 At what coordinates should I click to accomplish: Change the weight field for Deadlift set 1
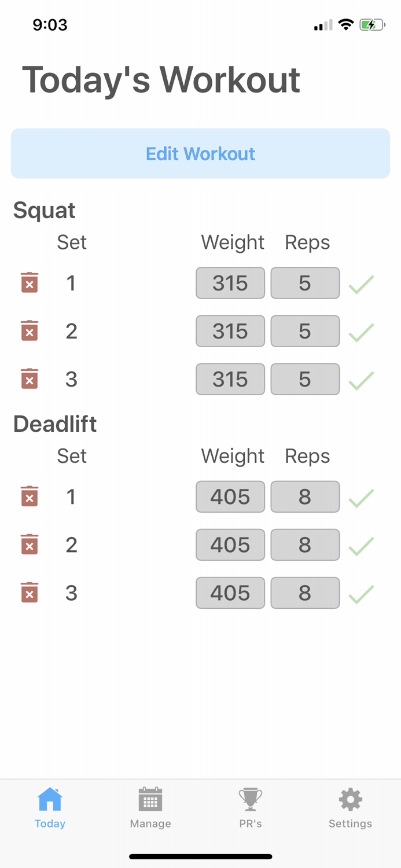pyautogui.click(x=230, y=496)
